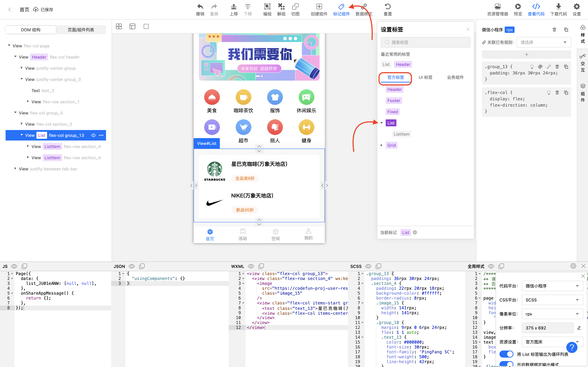The height and width of the screenshot is (367, 588).
Task: Open the create component (创建组件) tool
Action: 319,9
